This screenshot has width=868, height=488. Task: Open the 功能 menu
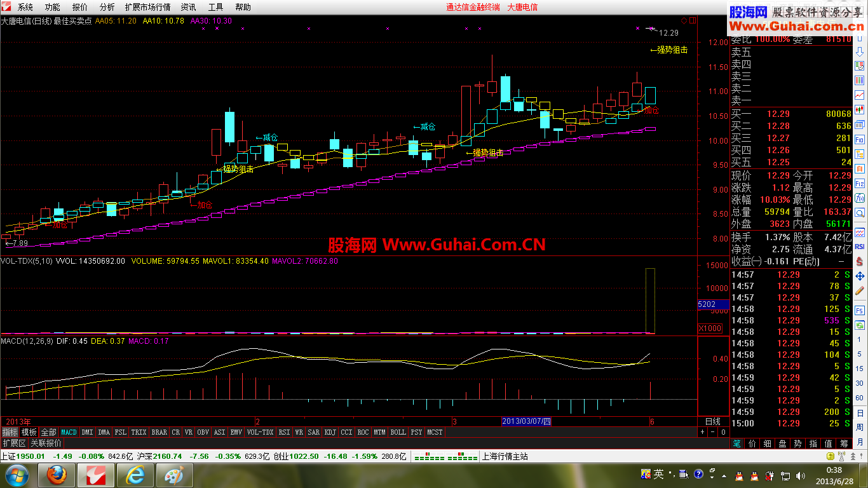53,7
